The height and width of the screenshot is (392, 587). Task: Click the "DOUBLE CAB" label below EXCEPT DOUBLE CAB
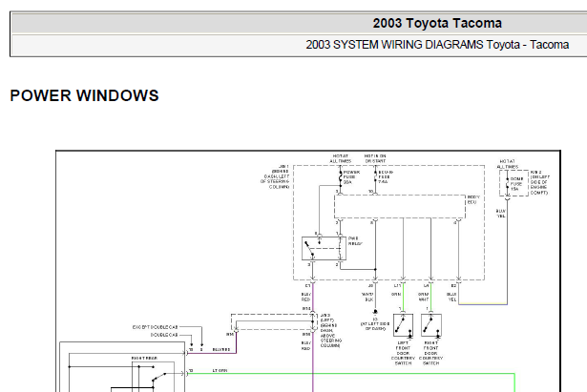point(164,335)
